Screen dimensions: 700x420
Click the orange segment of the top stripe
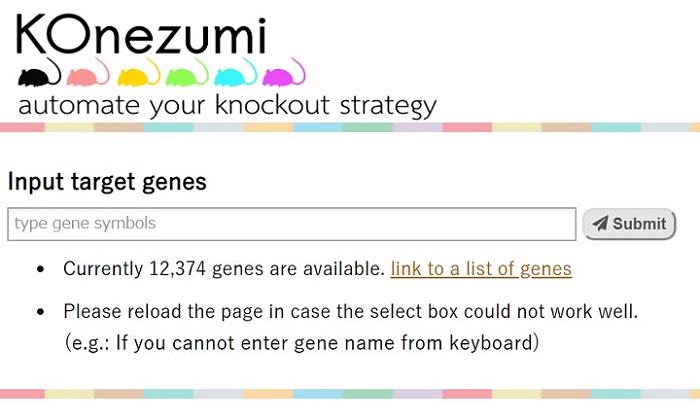pos(270,128)
